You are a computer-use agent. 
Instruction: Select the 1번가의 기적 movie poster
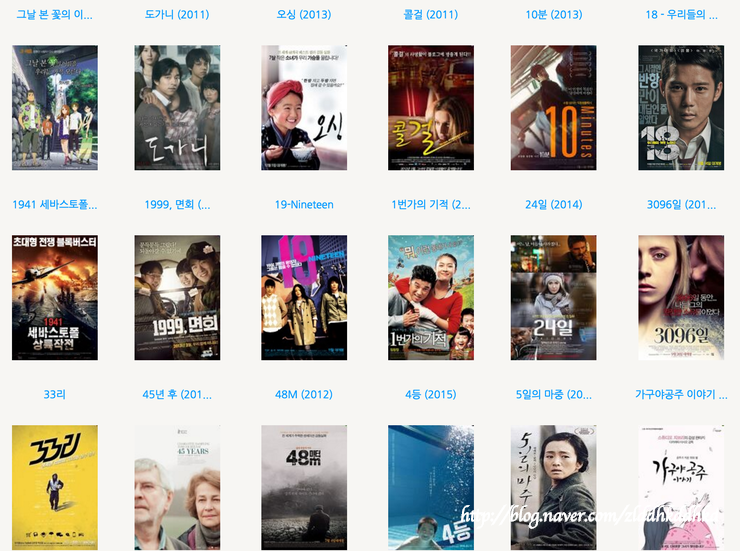pos(431,298)
